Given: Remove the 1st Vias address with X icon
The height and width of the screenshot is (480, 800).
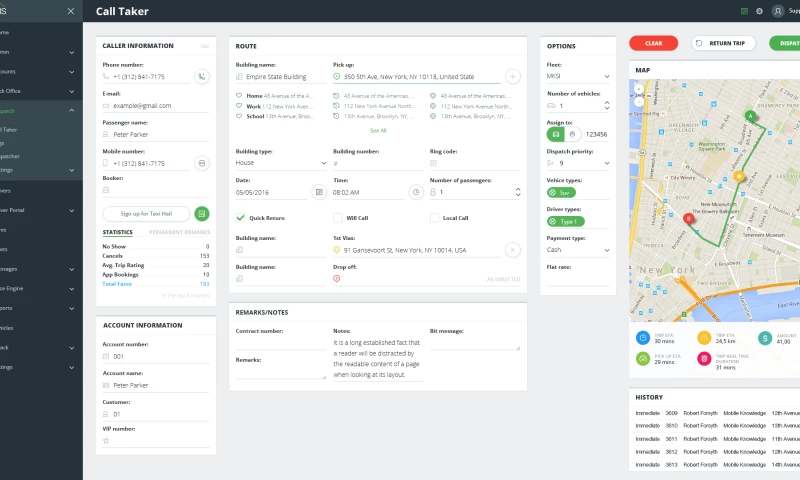Looking at the screenshot, I should pos(512,250).
